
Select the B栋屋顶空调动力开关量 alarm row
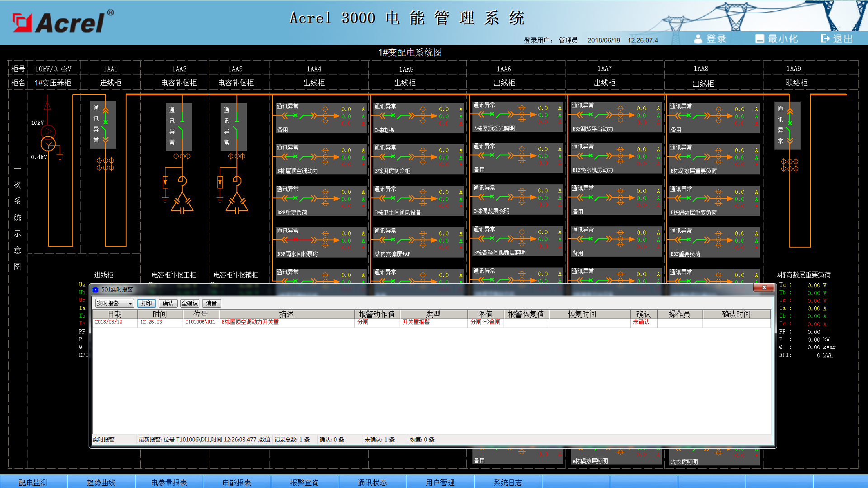pyautogui.click(x=250, y=322)
